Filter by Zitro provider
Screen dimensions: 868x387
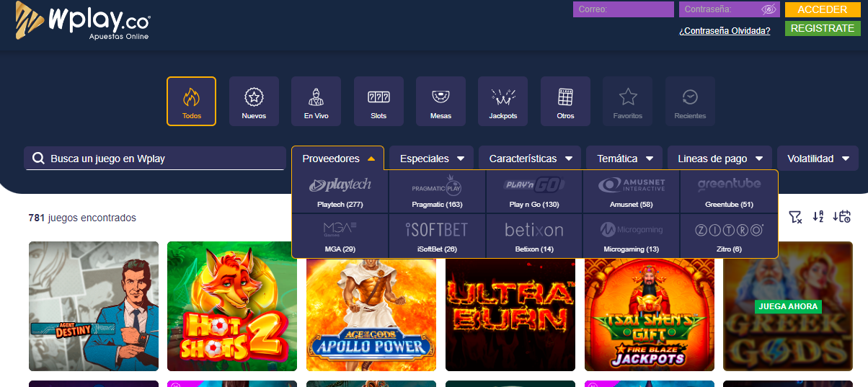pos(729,236)
